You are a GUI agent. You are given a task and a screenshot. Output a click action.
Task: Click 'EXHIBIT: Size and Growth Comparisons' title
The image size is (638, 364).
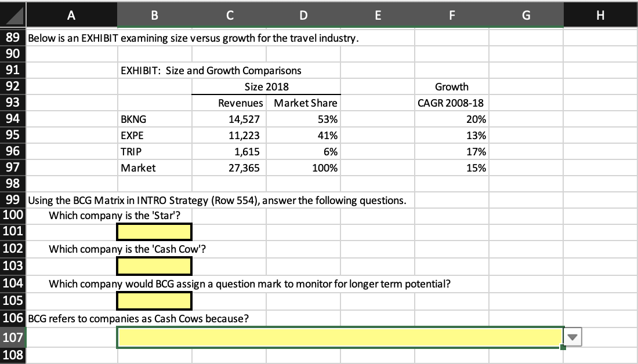point(211,70)
